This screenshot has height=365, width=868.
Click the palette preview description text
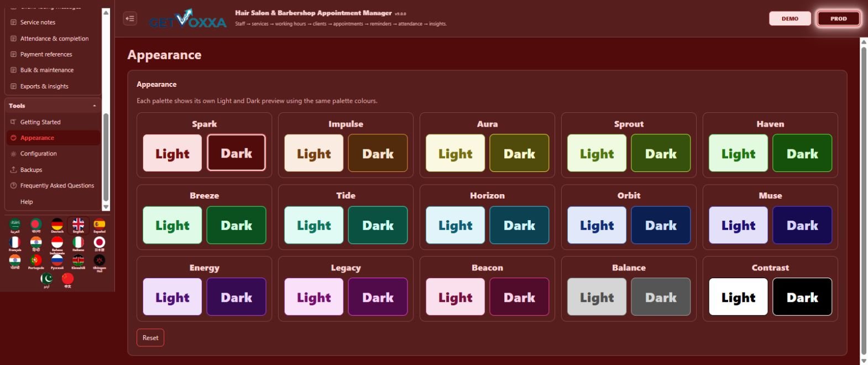coord(257,101)
